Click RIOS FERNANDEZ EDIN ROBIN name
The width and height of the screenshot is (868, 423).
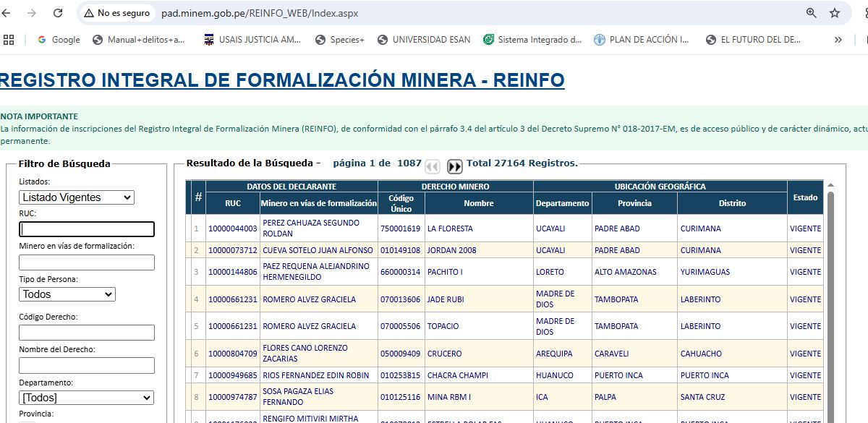pyautogui.click(x=315, y=375)
